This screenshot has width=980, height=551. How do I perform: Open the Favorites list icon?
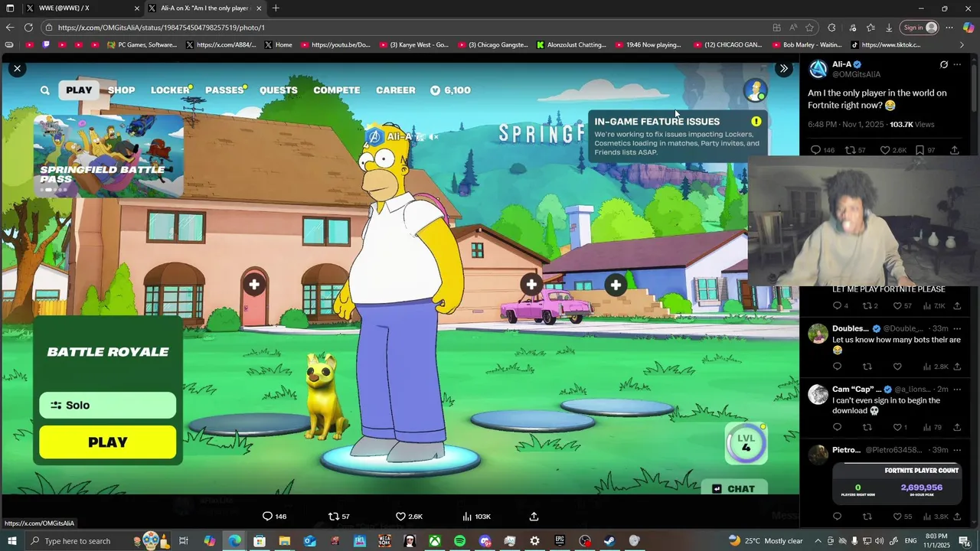[871, 28]
